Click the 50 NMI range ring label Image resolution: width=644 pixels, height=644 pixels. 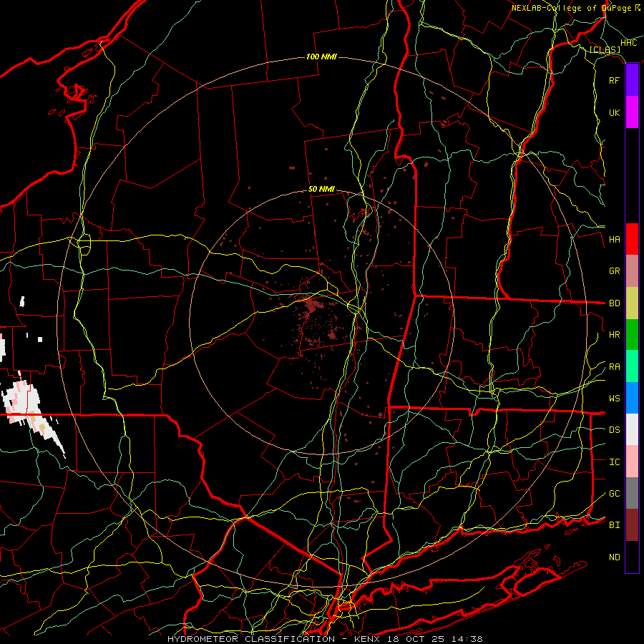pos(321,190)
